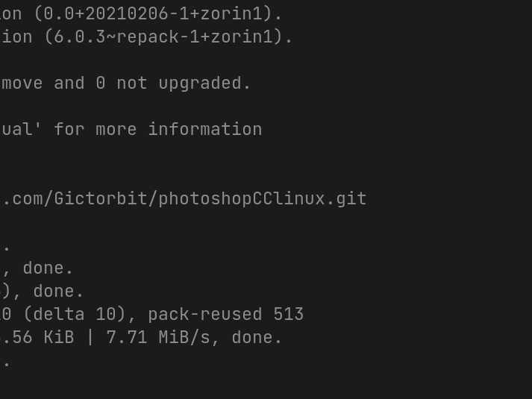Click "move" at start of upgrade summary line
The height and width of the screenshot is (399, 532).
(x=22, y=83)
